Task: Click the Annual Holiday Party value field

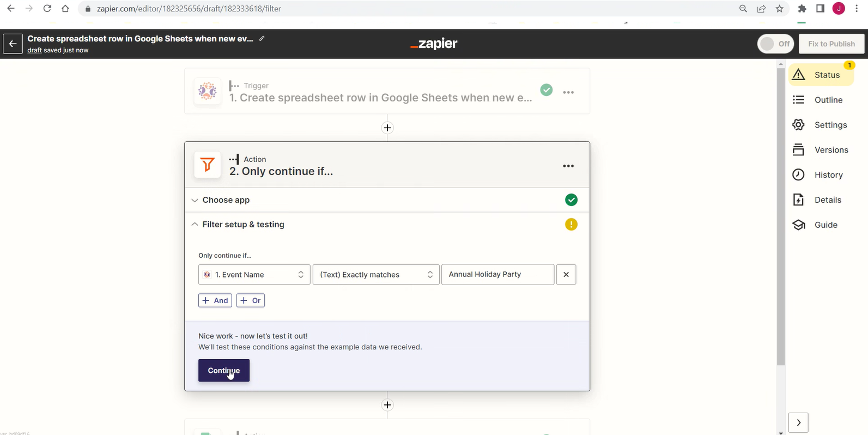Action: click(497, 274)
